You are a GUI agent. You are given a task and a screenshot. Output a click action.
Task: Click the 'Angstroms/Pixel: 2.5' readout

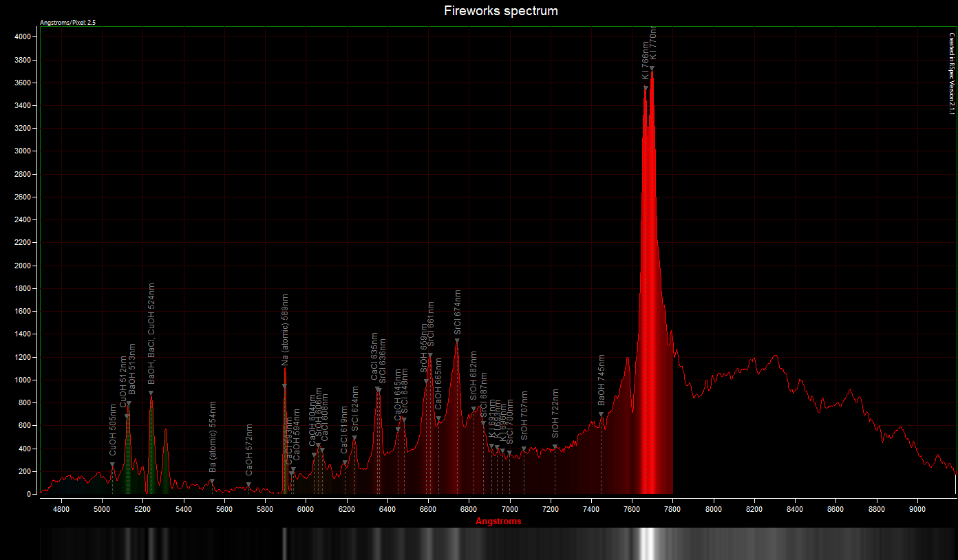pyautogui.click(x=68, y=23)
